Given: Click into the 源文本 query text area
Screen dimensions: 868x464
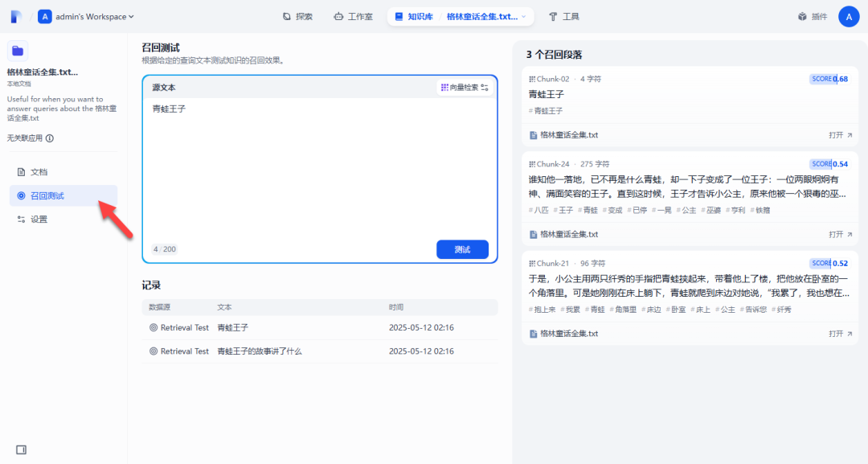Looking at the screenshot, I should tap(320, 169).
